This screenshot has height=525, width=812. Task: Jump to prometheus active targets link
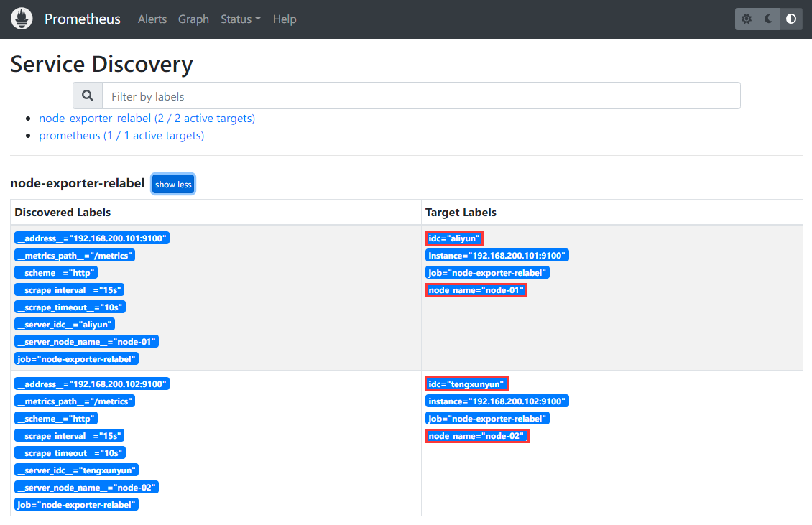(x=121, y=136)
